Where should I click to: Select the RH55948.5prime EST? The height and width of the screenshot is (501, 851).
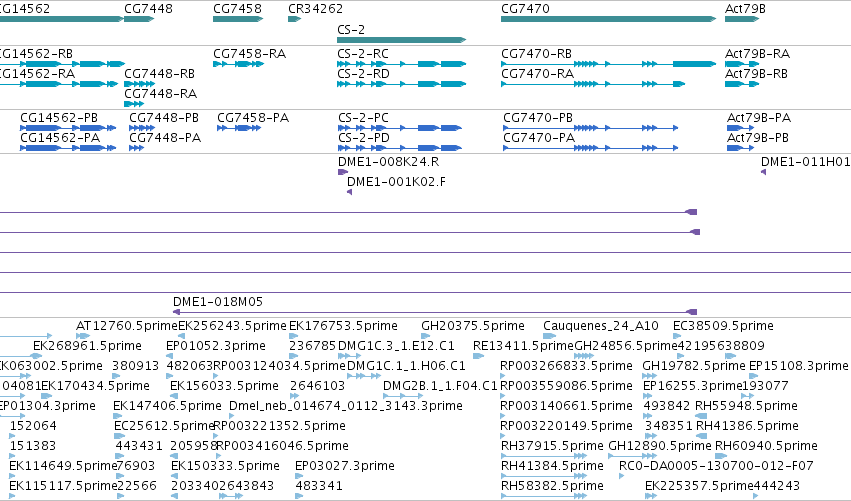point(701,416)
